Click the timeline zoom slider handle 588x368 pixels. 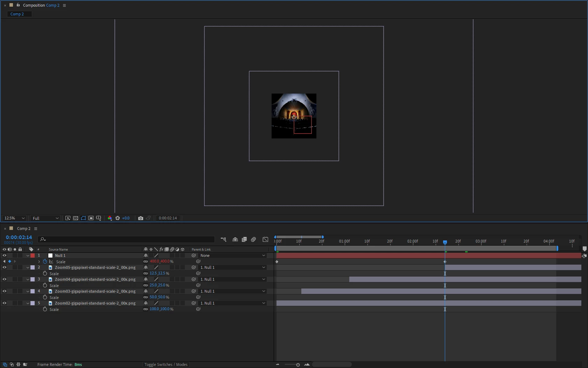(298, 364)
